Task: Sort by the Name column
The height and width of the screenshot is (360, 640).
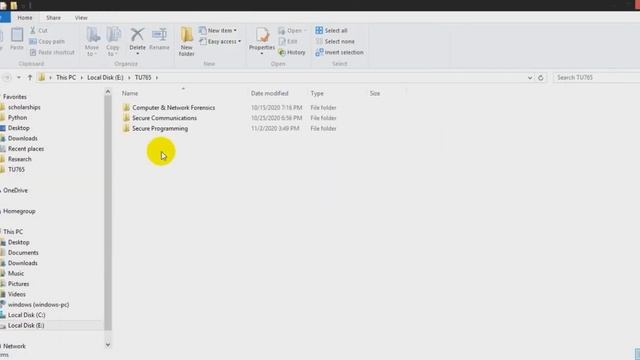Action: (x=130, y=93)
